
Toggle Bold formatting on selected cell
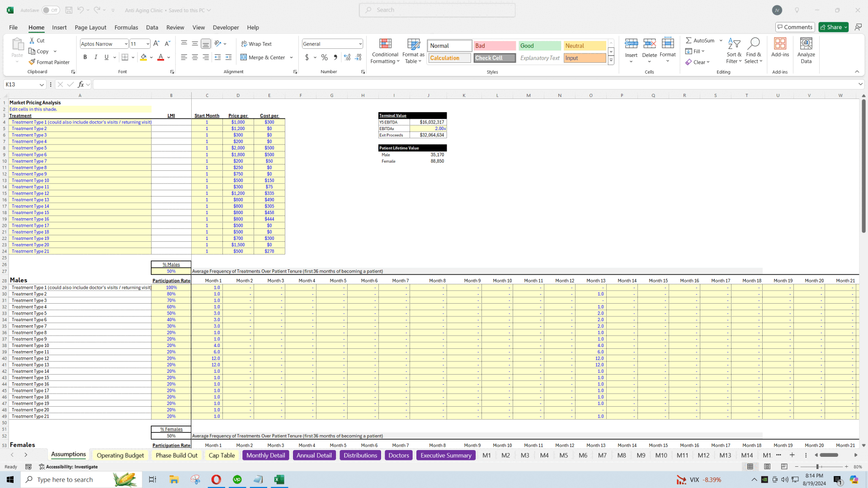point(85,57)
